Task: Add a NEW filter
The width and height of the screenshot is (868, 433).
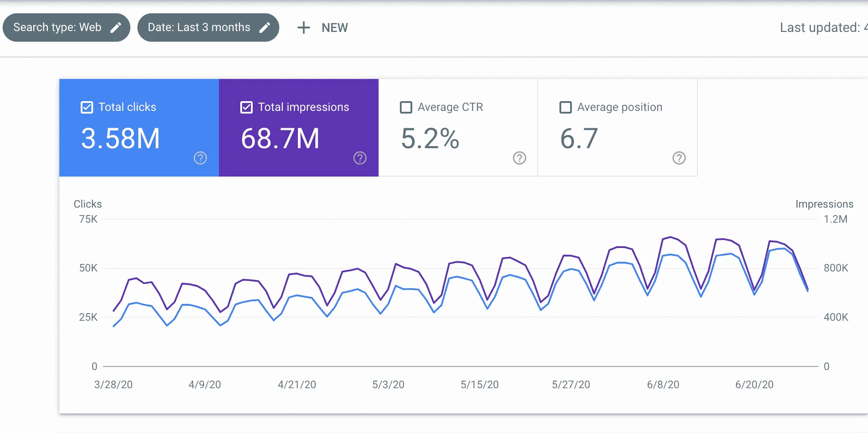Action: [x=323, y=28]
